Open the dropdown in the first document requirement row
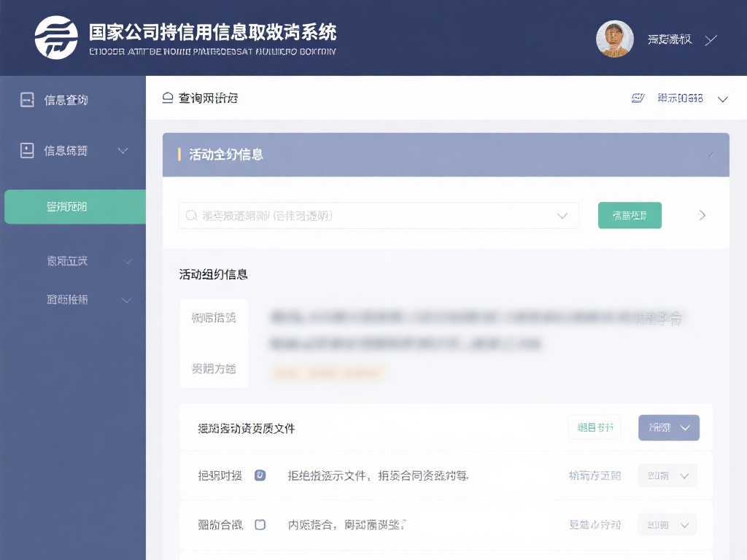The image size is (747, 560). [x=667, y=475]
